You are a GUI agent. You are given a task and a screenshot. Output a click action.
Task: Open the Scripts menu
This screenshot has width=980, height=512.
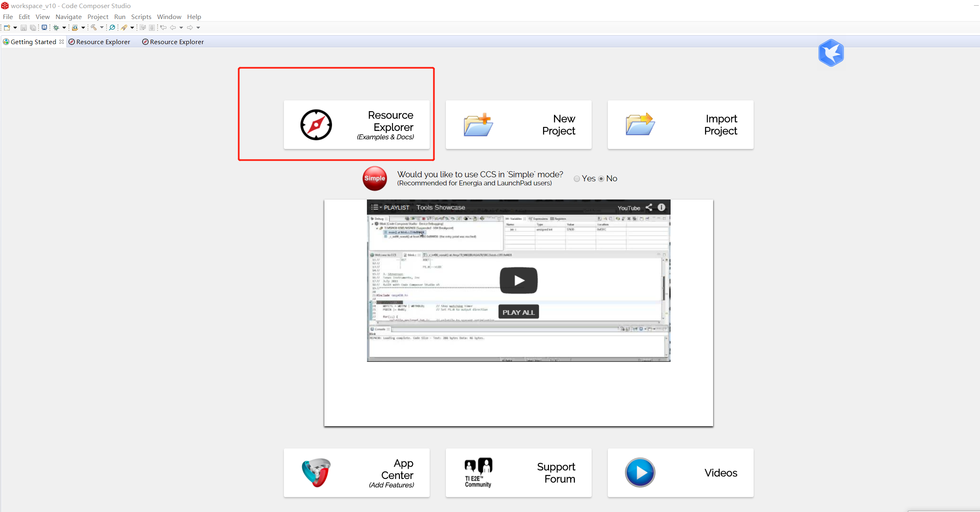tap(141, 17)
